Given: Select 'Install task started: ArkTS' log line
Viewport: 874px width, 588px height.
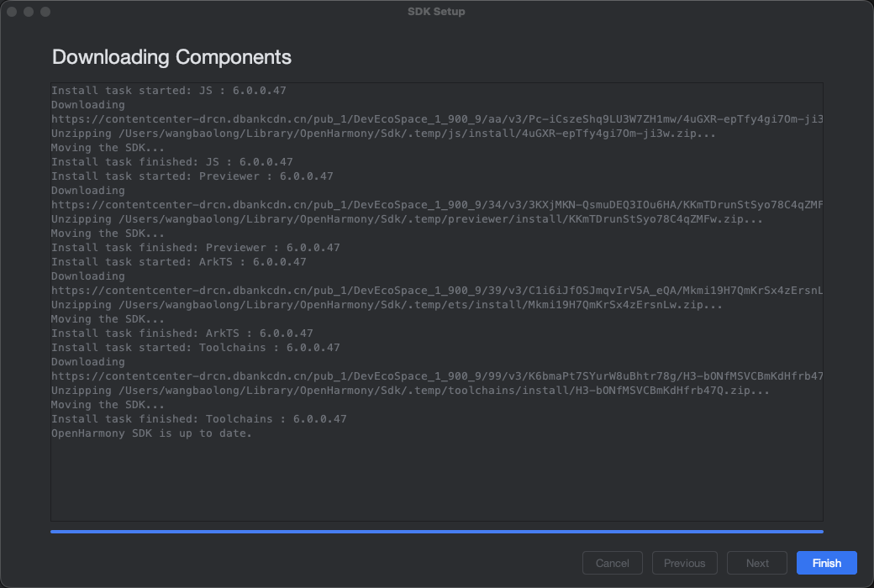Looking at the screenshot, I should click(179, 262).
